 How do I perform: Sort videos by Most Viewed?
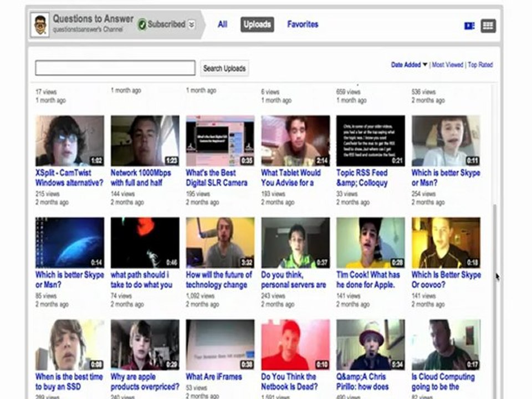pyautogui.click(x=447, y=64)
